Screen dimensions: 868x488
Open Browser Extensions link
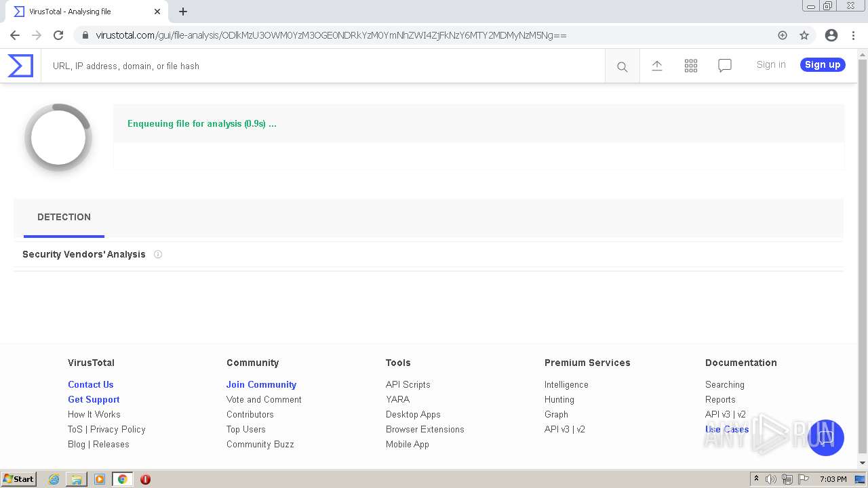[x=425, y=429]
